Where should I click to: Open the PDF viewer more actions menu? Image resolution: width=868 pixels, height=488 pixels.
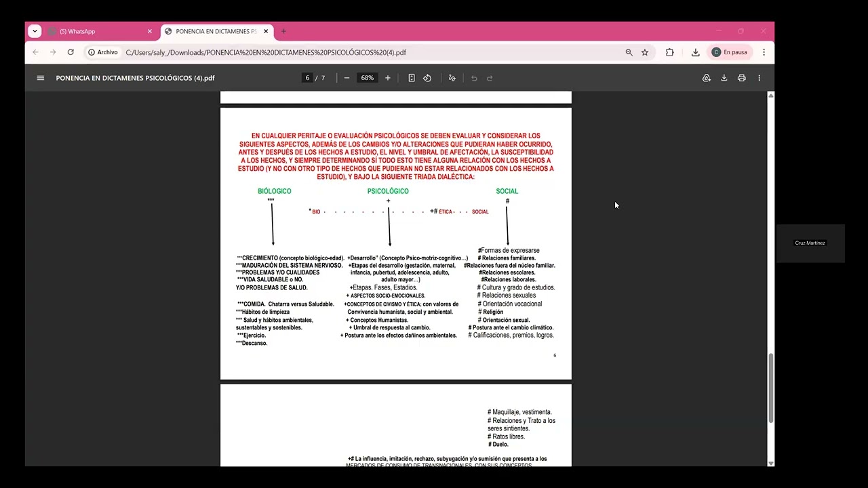tap(759, 78)
